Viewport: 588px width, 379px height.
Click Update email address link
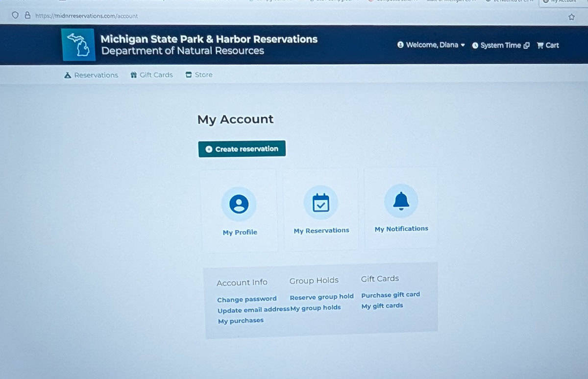(x=254, y=310)
